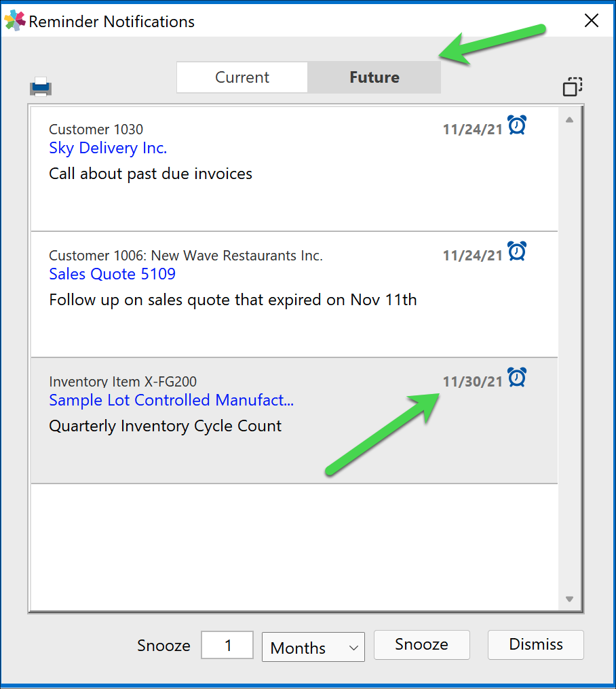This screenshot has width=616, height=689.
Task: Switch to the Future tab
Action: tap(374, 77)
